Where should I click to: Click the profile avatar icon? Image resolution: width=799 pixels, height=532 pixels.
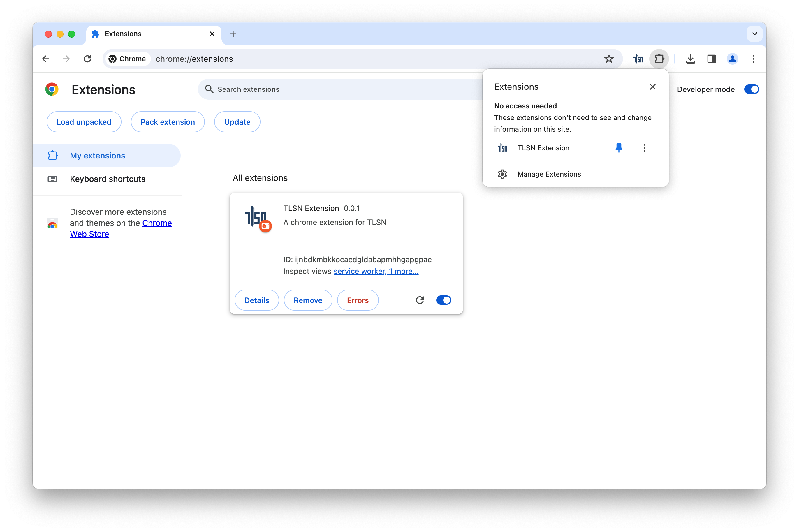(732, 59)
